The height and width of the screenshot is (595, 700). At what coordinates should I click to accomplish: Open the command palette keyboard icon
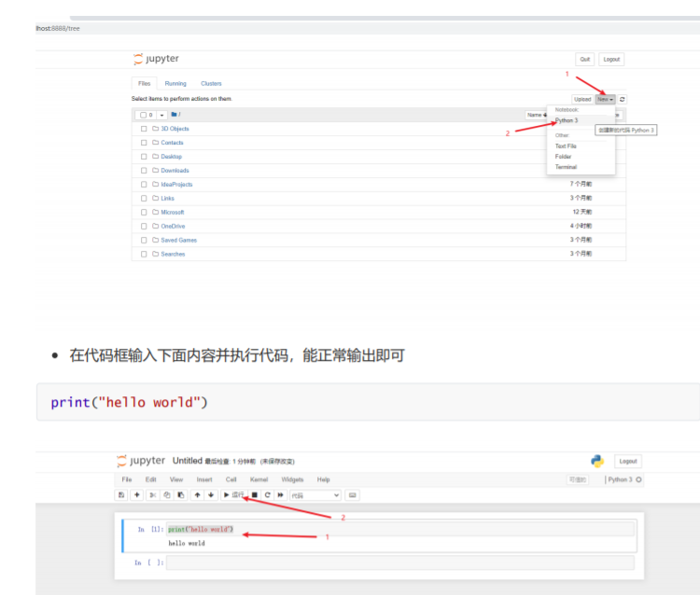coord(352,495)
